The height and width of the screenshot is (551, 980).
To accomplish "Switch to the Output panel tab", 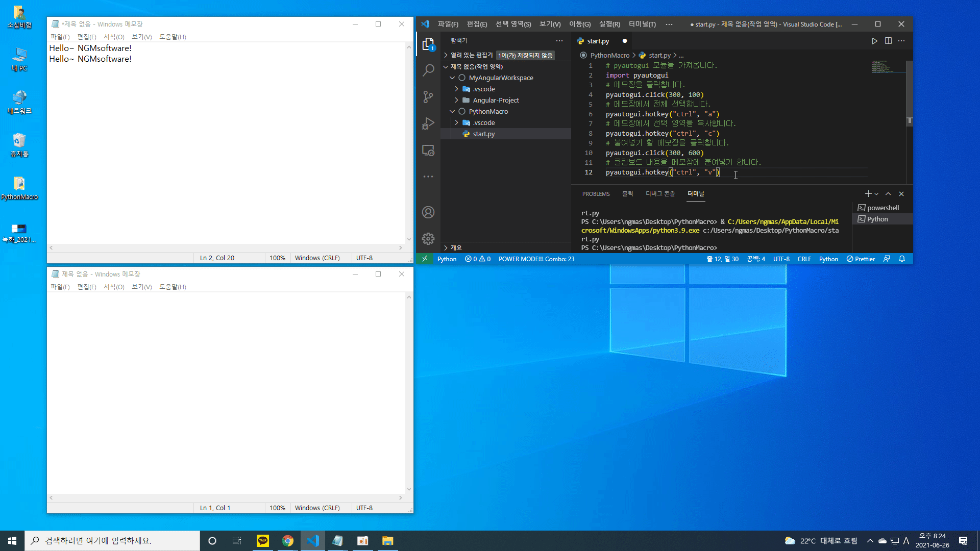I will [627, 194].
